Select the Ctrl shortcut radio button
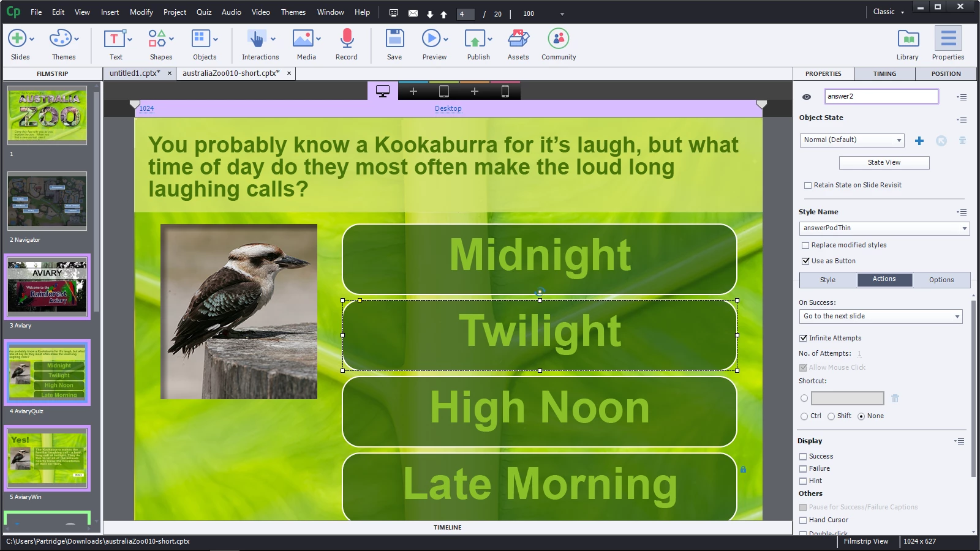The width and height of the screenshot is (980, 551). (x=804, y=416)
